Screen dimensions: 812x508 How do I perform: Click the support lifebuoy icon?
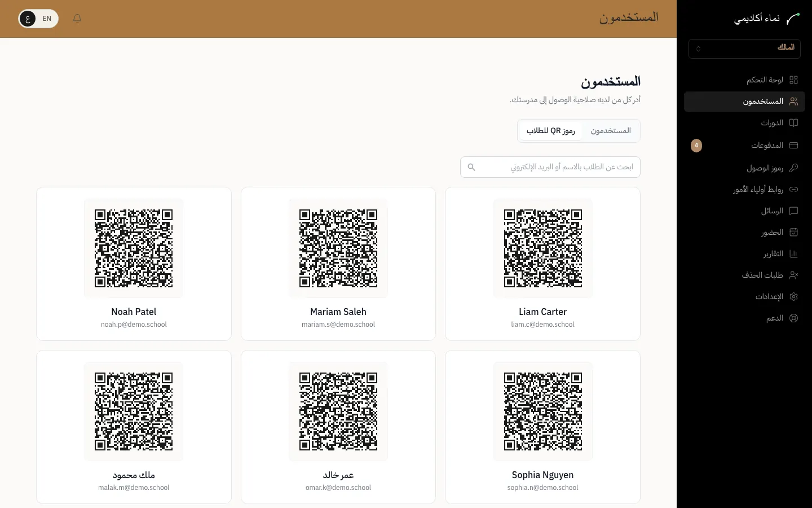tap(793, 318)
